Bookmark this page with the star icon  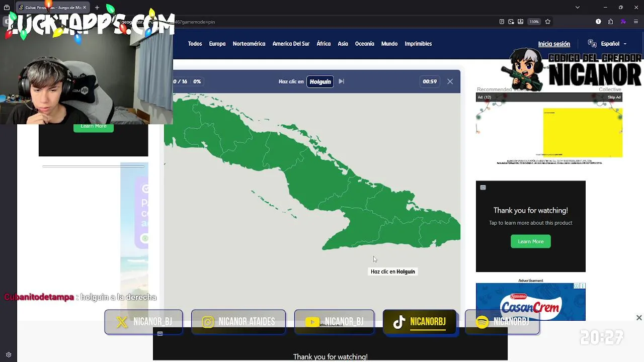(x=548, y=22)
